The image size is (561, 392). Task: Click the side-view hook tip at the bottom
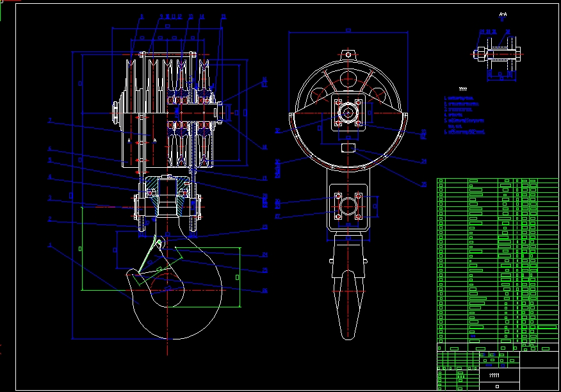348,330
